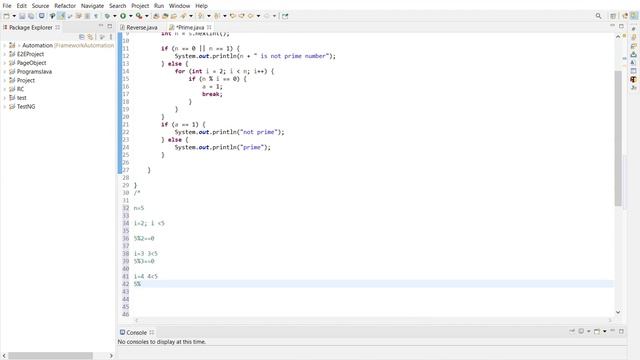Switch to the Reverse.java editor tab
The image size is (640, 360).
tap(139, 27)
